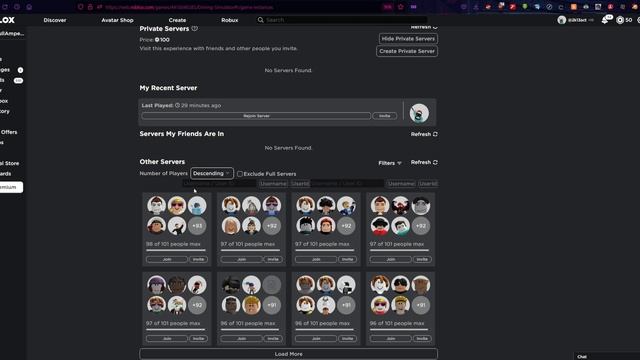Open Offers in the left sidebar
The image size is (640, 360).
(x=9, y=132)
